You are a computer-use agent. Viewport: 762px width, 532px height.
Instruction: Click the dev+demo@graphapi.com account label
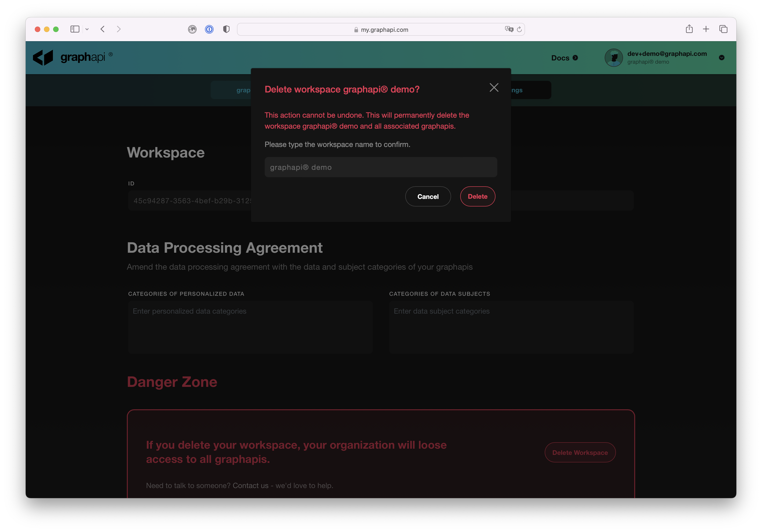(x=667, y=54)
